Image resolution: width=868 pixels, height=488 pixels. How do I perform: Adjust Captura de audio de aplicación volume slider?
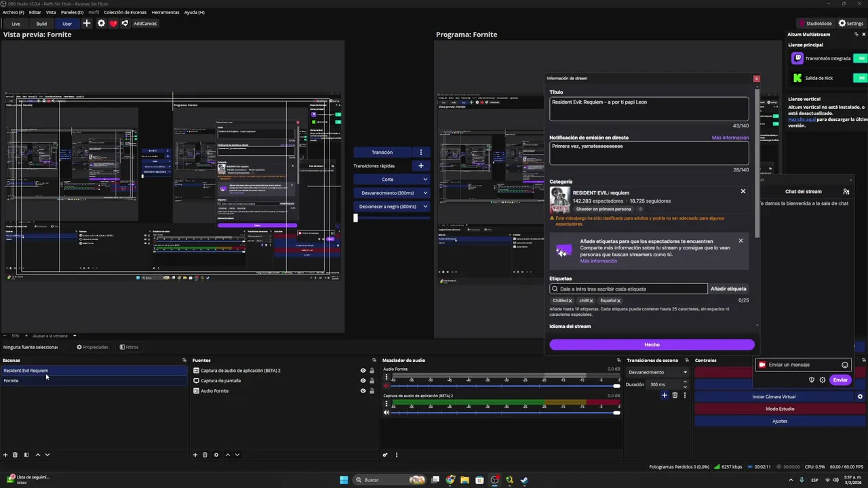click(505, 413)
